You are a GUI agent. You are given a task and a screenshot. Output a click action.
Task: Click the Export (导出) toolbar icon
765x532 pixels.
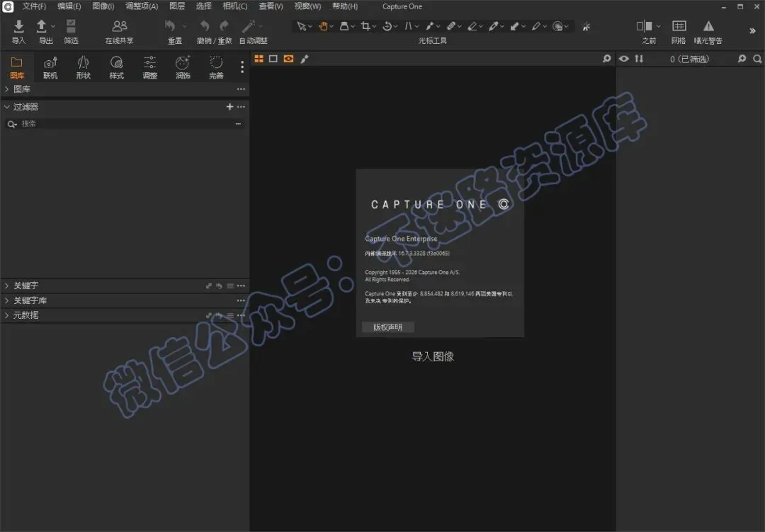pos(42,26)
